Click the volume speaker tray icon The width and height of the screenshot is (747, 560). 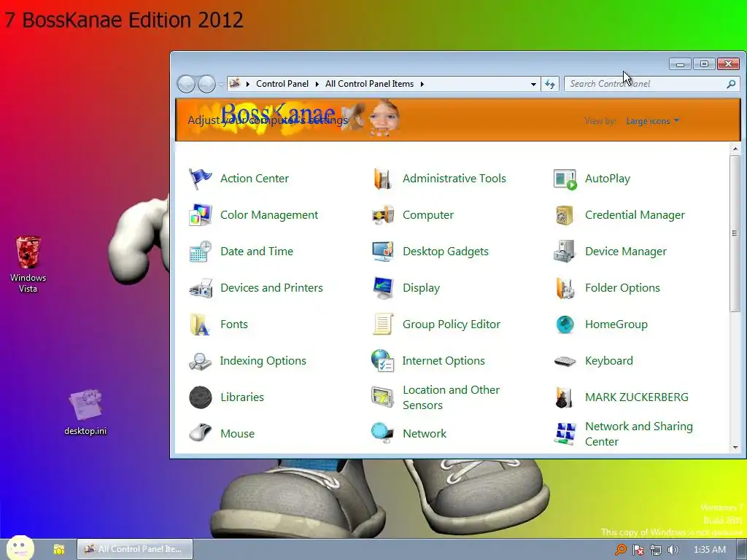673,550
